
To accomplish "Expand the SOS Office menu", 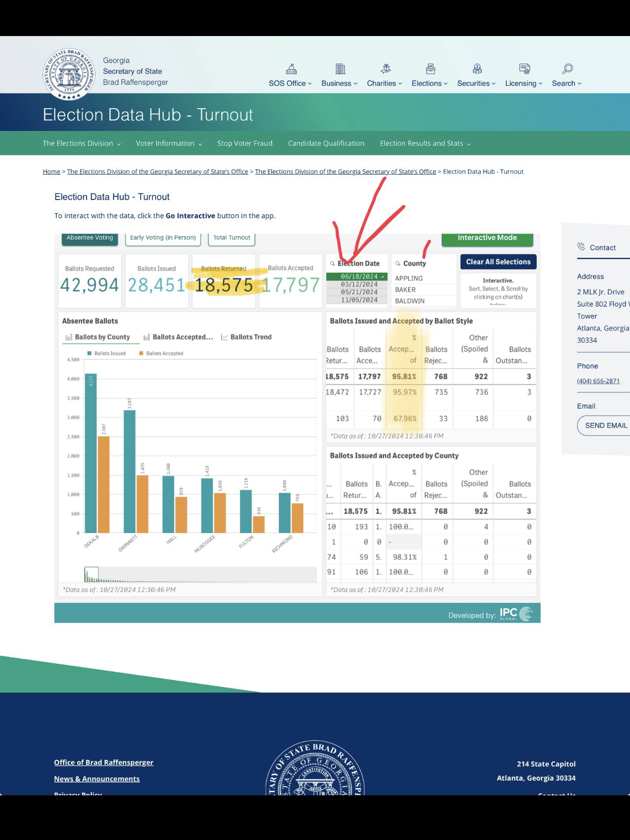I will [290, 83].
